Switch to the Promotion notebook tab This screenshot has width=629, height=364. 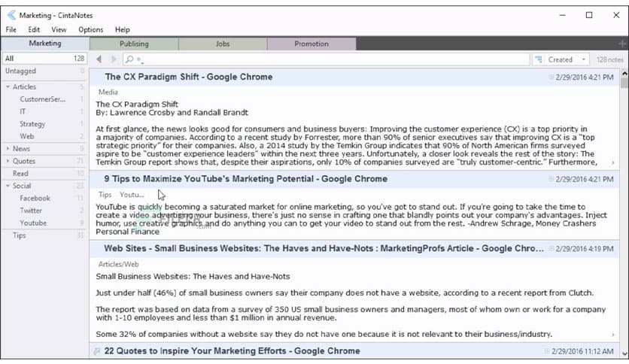click(311, 44)
